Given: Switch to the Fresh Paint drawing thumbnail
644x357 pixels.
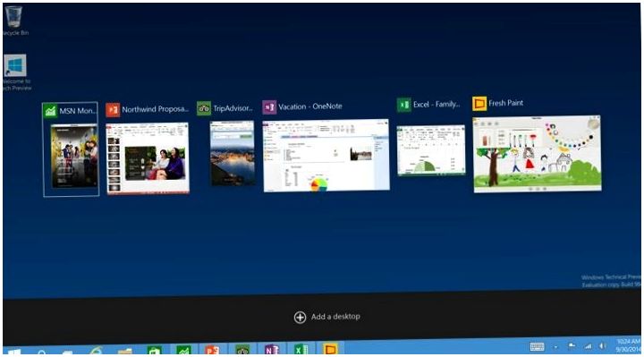Looking at the screenshot, I should (x=538, y=154).
